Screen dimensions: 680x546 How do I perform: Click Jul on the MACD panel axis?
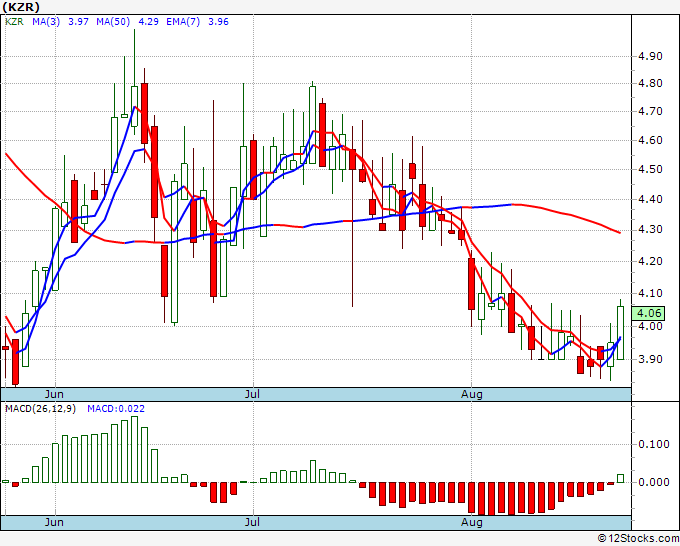[252, 522]
